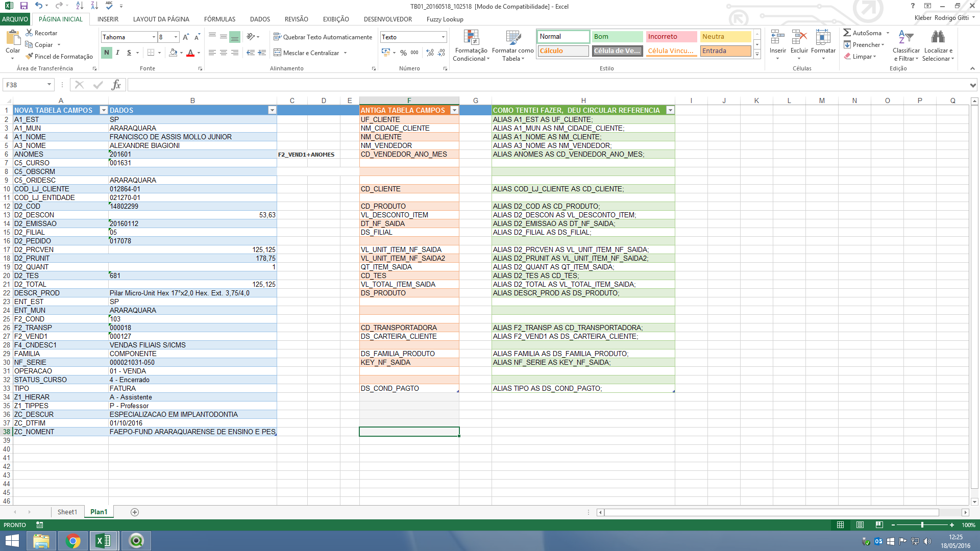The image size is (980, 551).
Task: Open the Tahoma font name dropdown
Action: point(154,37)
